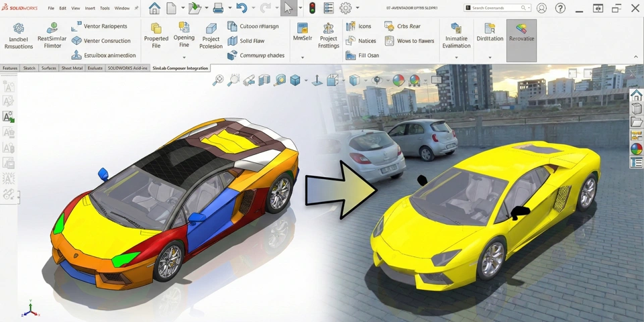The height and width of the screenshot is (322, 644).
Task: Open Help question mark icon
Action: coord(559,8)
